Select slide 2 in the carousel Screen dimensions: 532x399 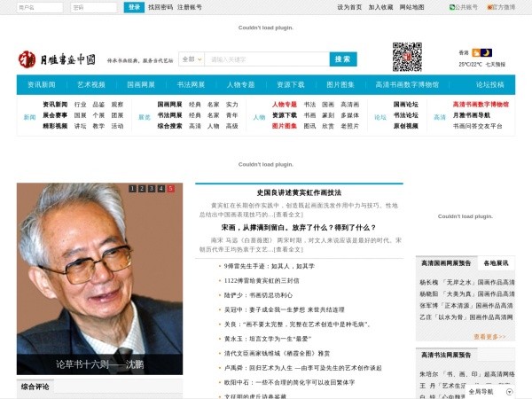pyautogui.click(x=142, y=188)
